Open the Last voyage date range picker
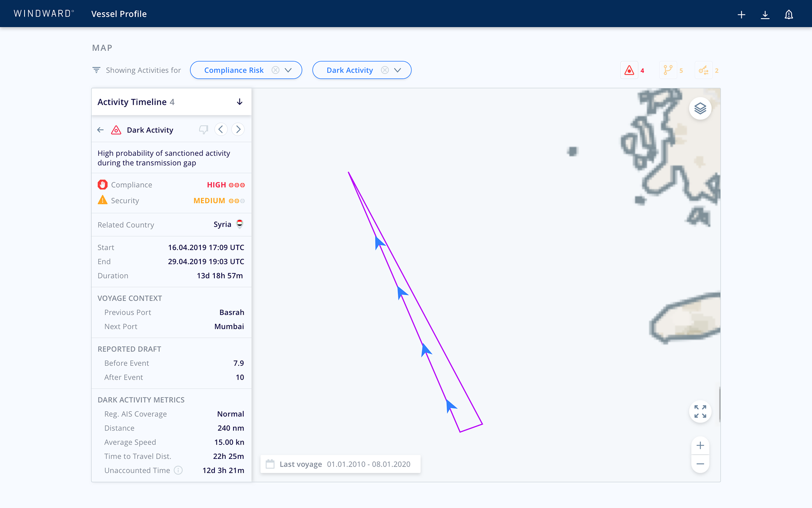Viewport: 812px width, 508px height. pos(340,464)
